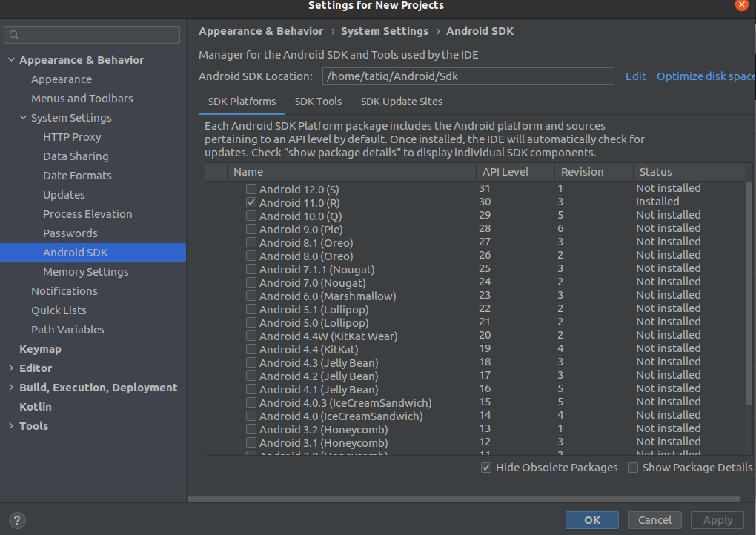This screenshot has height=535, width=756.
Task: Expand the Tools settings section
Action: 10,425
